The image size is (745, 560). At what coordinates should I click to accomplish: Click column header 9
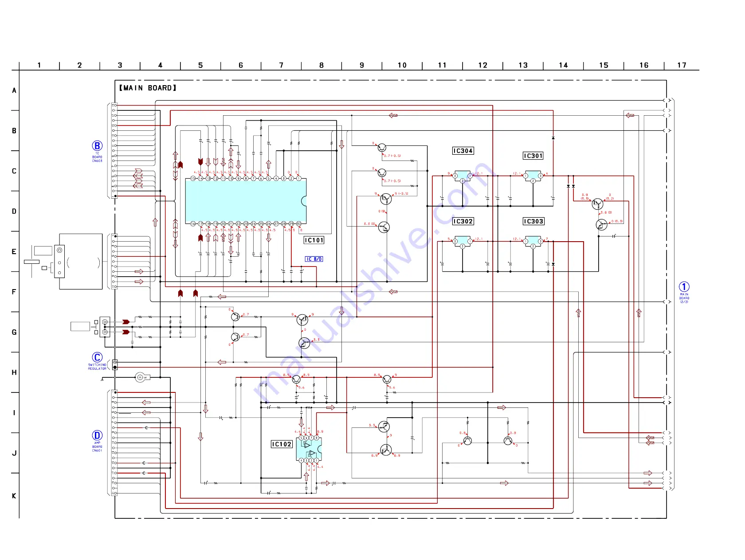pos(362,65)
